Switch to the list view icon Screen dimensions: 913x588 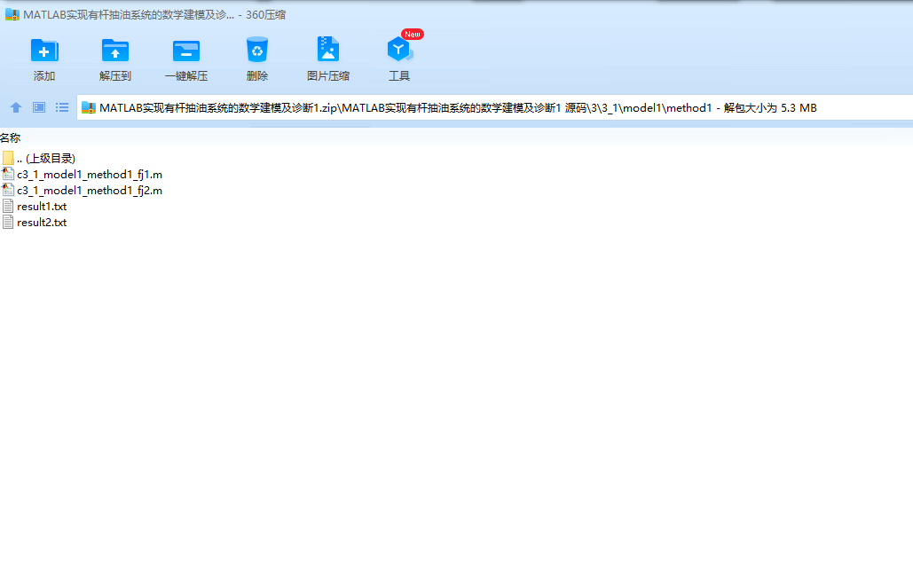click(x=62, y=107)
